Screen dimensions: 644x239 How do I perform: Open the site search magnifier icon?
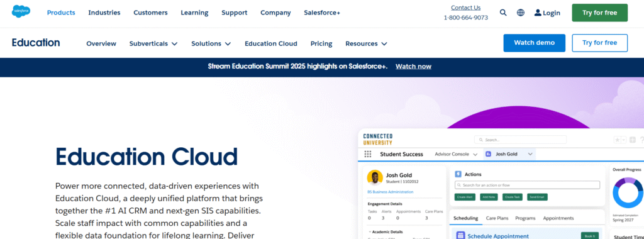pos(503,13)
